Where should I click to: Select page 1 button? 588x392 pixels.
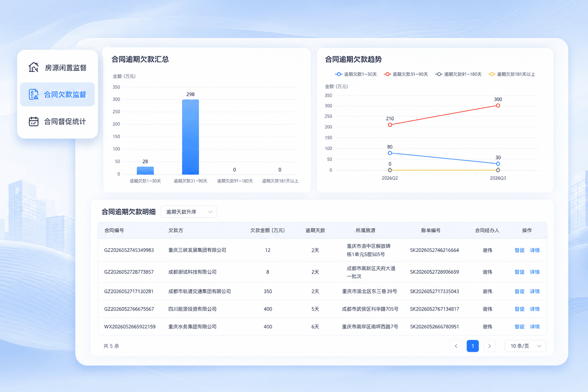(x=473, y=346)
